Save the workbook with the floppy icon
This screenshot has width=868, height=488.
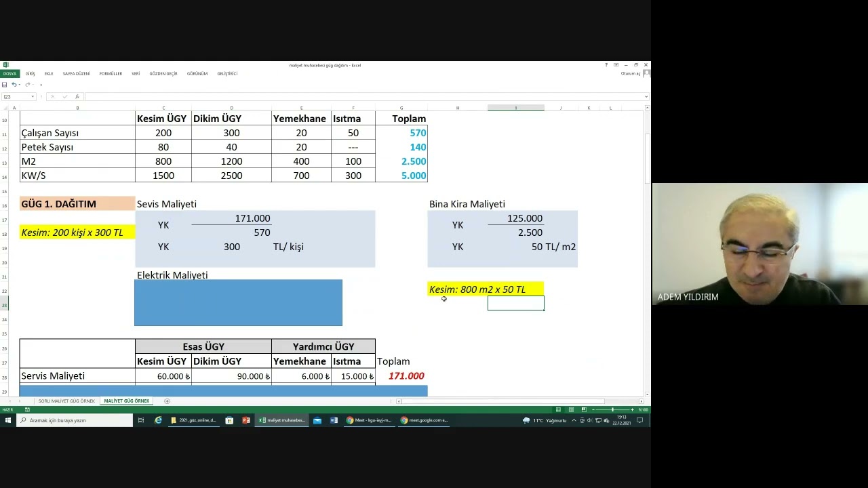click(x=5, y=85)
